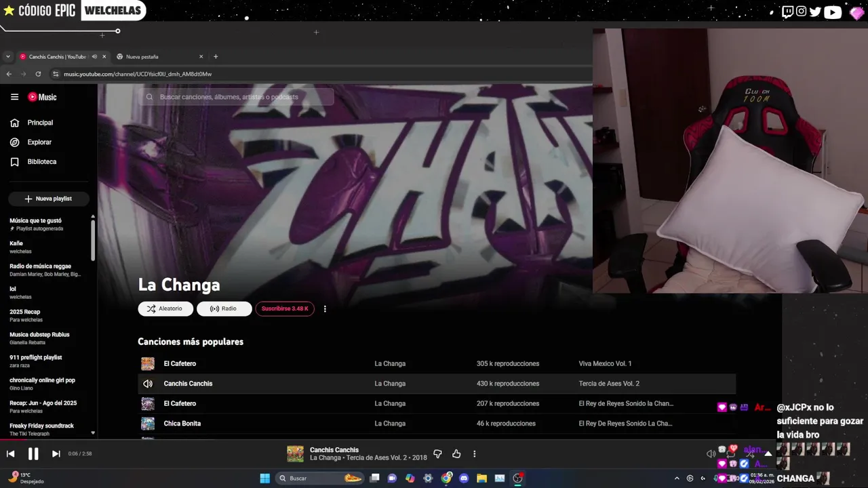Open Copilot from the taskbar
This screenshot has height=488, width=868.
[410, 478]
